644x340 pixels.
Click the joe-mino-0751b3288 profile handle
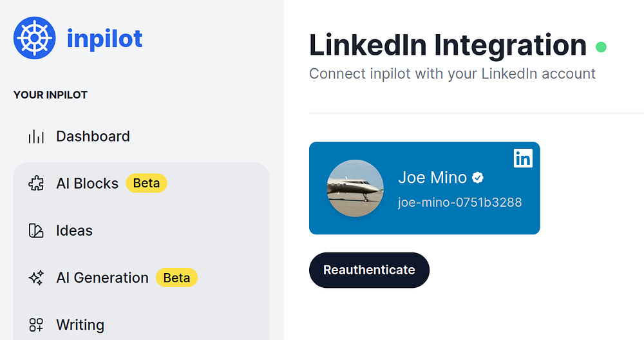tap(460, 202)
